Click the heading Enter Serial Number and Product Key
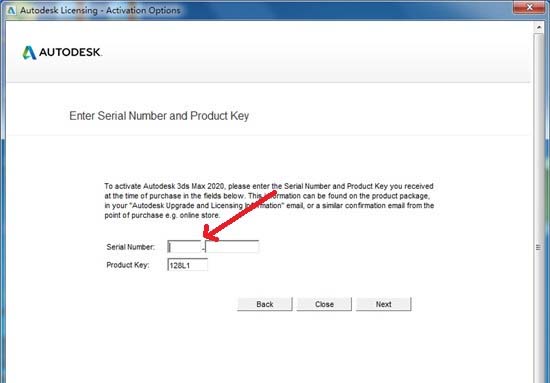The width and height of the screenshot is (550, 383). pyautogui.click(x=159, y=116)
